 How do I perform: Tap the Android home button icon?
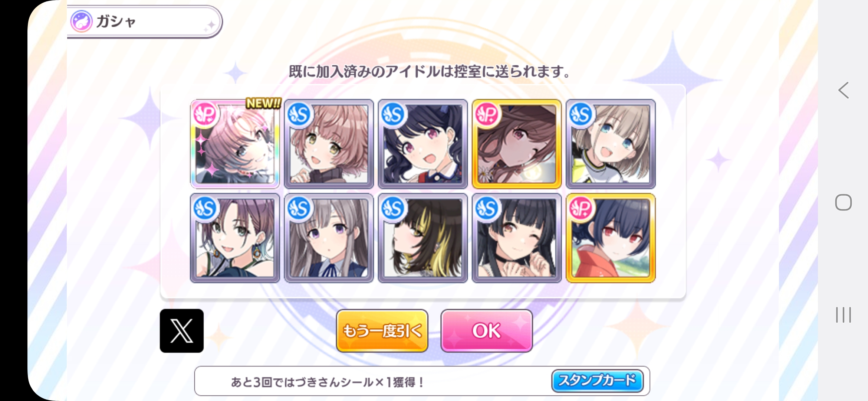click(x=843, y=202)
